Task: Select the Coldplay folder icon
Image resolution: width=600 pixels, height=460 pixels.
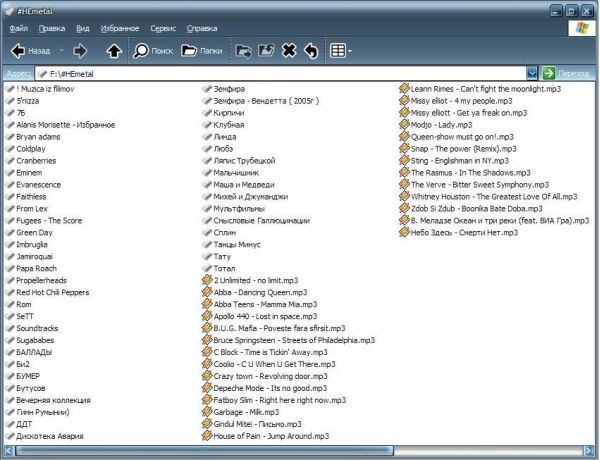Action: pos(10,148)
